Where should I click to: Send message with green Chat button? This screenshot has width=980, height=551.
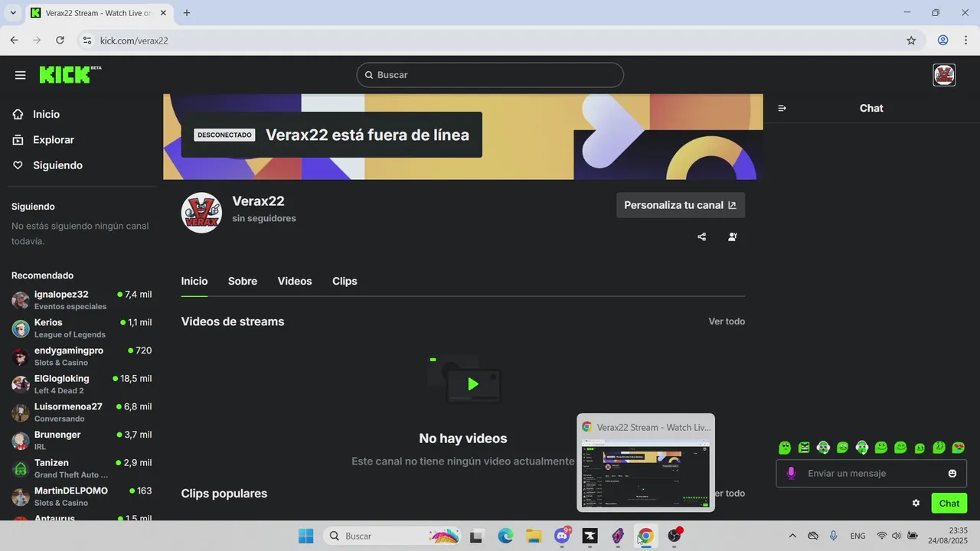click(x=949, y=503)
